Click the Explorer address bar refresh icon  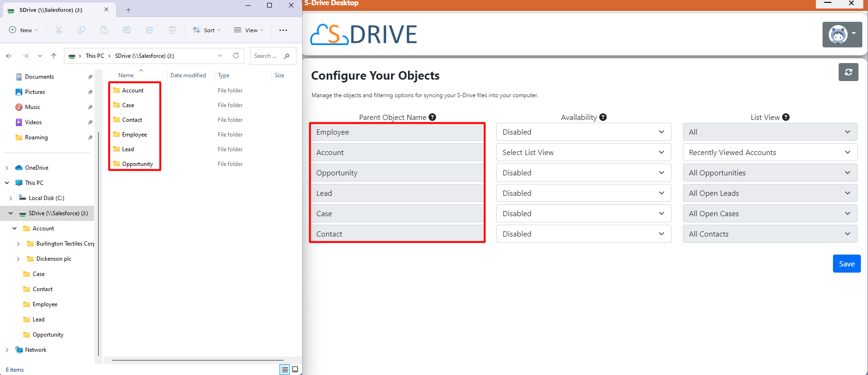click(x=236, y=55)
